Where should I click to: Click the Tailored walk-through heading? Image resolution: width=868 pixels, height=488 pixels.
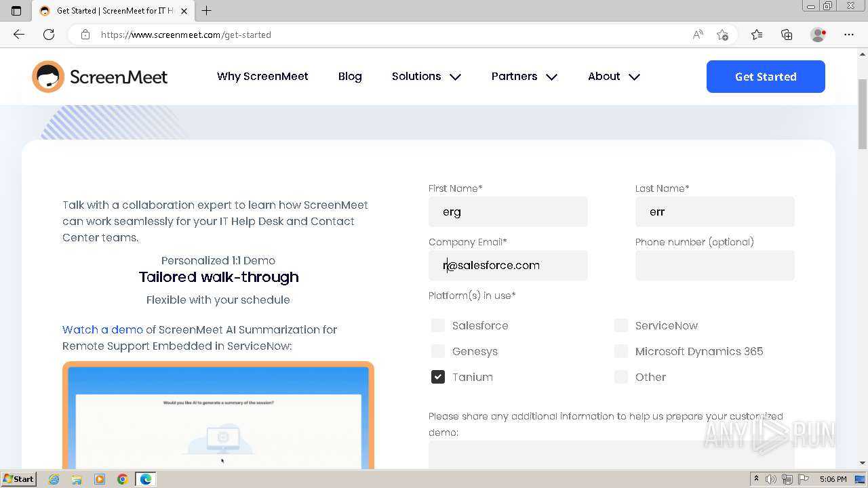pyautogui.click(x=218, y=277)
